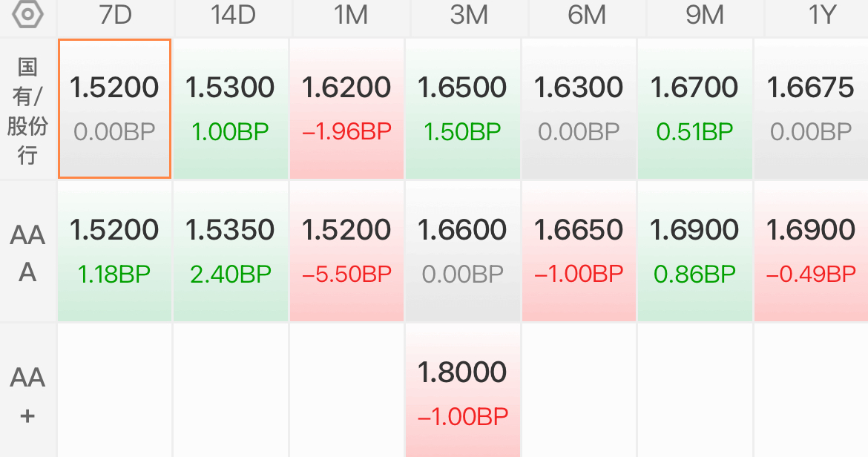Image resolution: width=868 pixels, height=457 pixels.
Task: Select the 7D column header
Action: pyautogui.click(x=116, y=15)
